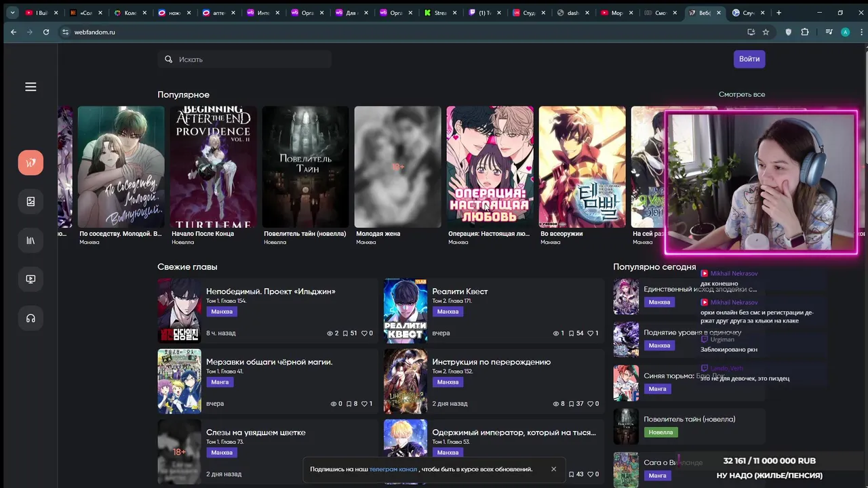Open Инструкция по перерождению title
The width and height of the screenshot is (868, 488).
tap(492, 362)
